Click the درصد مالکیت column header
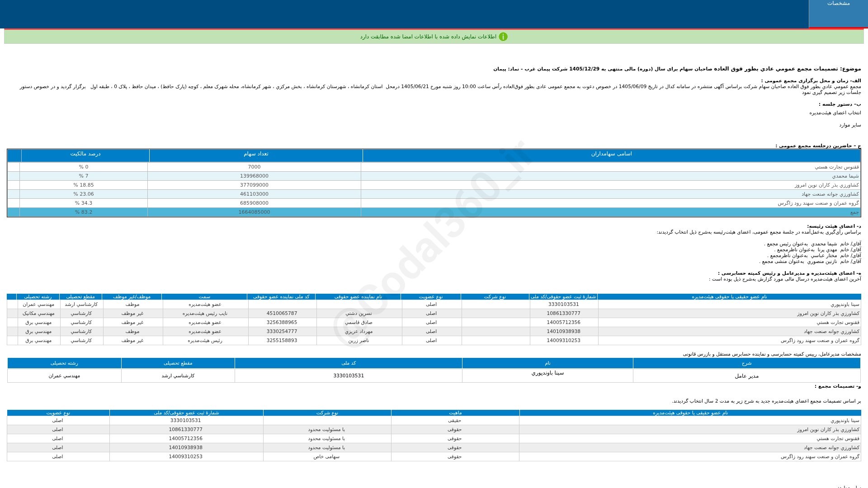Screen dimensions: 868x488 [x=85, y=155]
